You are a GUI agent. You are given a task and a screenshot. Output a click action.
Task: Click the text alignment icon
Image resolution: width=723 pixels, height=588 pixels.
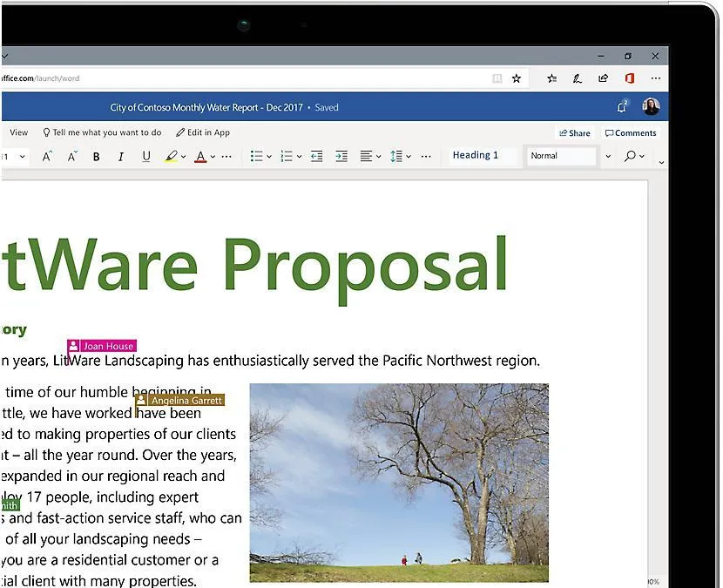point(366,156)
